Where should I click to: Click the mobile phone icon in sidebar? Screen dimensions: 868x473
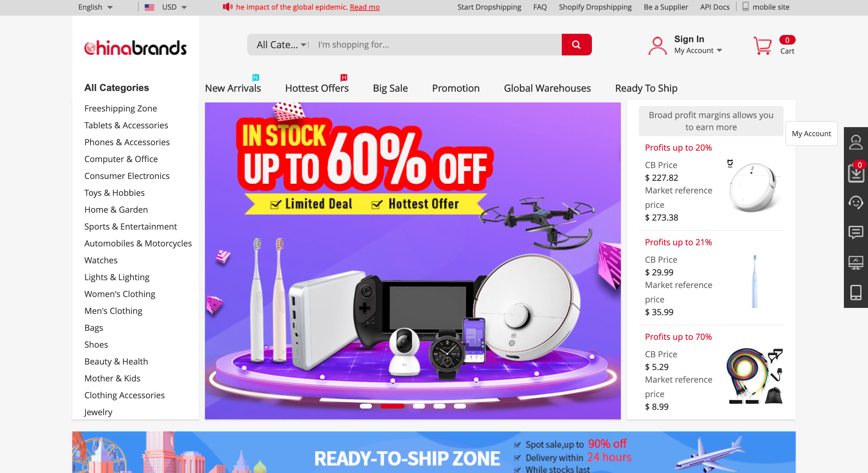856,293
